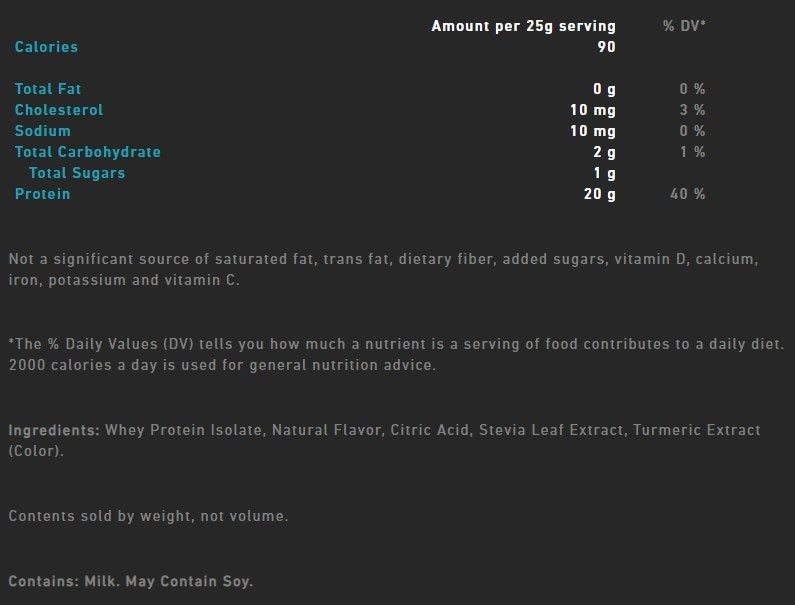The height and width of the screenshot is (605, 795).
Task: Select the Sodium label
Action: (43, 131)
